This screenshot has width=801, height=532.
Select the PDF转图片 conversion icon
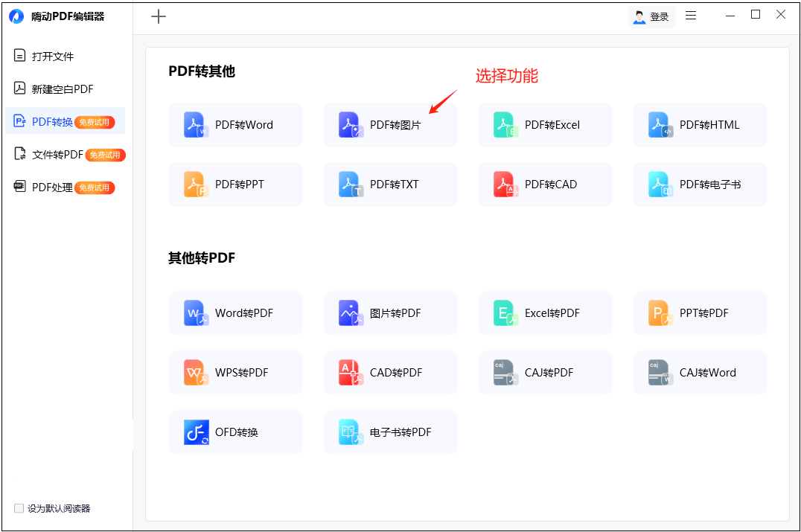(351, 125)
